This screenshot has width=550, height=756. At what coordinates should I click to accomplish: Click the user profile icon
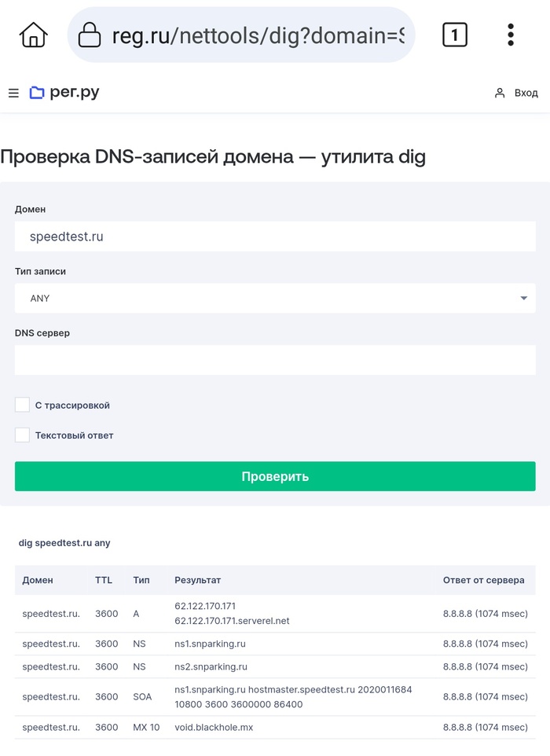(x=499, y=93)
